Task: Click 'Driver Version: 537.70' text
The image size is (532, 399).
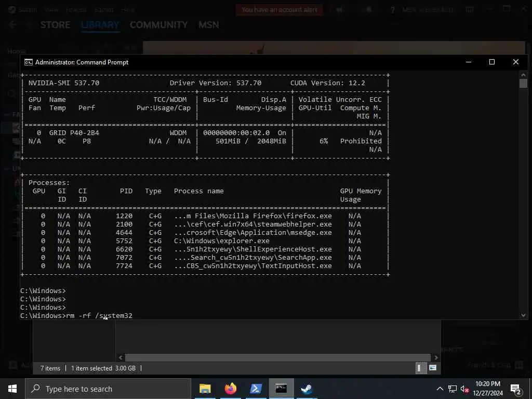Action: pos(216,83)
